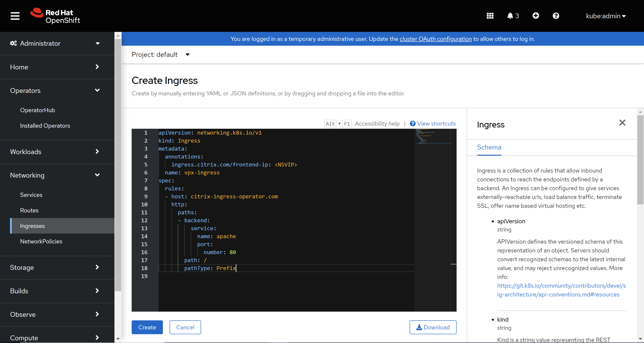Click the <NSVIP> value in the editor
Viewport: 644px width, 343px height.
[286, 165]
